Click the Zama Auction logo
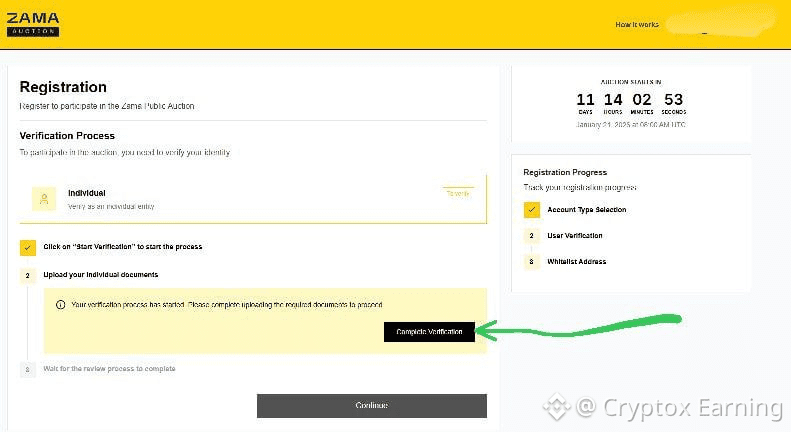The width and height of the screenshot is (791, 432). coord(33,24)
